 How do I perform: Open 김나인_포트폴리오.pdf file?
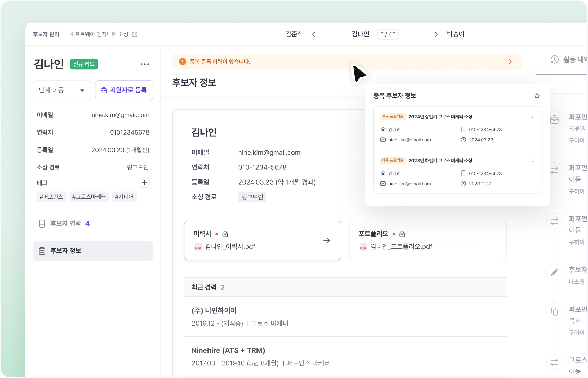[x=401, y=247]
